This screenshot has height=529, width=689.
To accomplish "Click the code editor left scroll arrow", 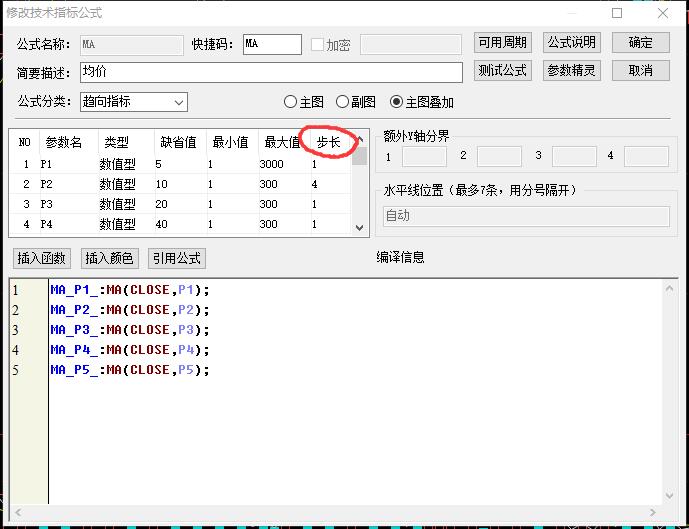I will pyautogui.click(x=18, y=512).
